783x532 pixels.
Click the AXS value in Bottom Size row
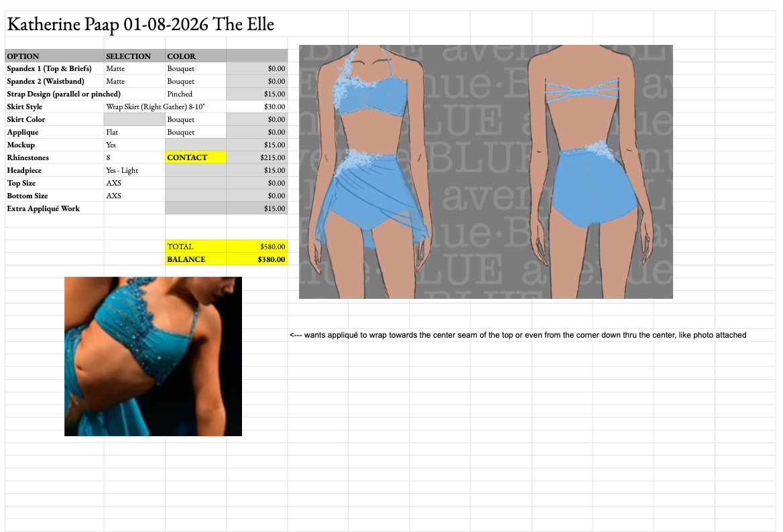coord(134,196)
